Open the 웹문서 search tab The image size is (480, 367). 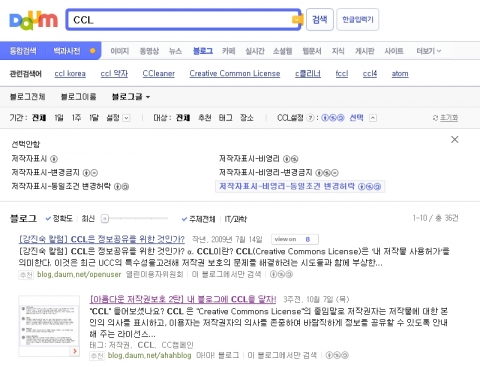[312, 51]
